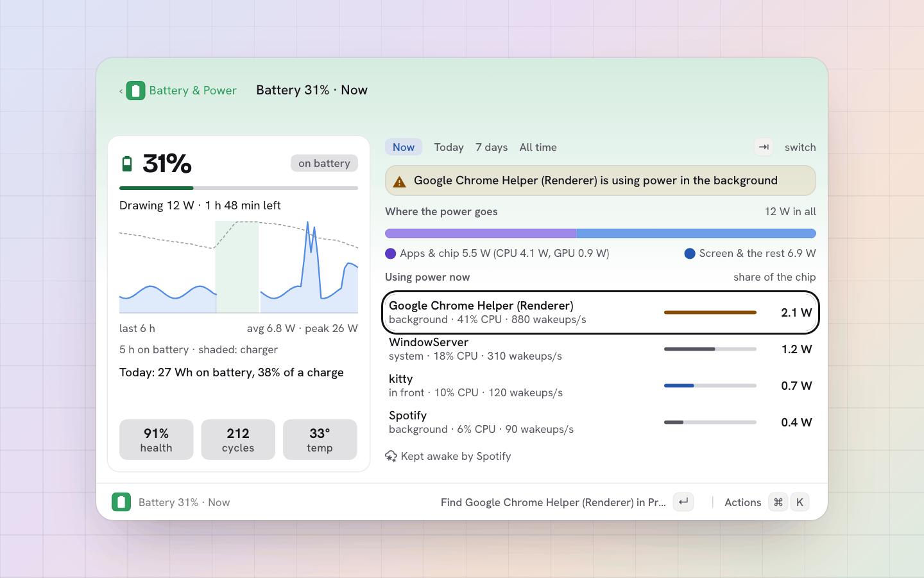The width and height of the screenshot is (924, 578).
Task: Click the battery icon in the bottom bar
Action: (x=121, y=502)
